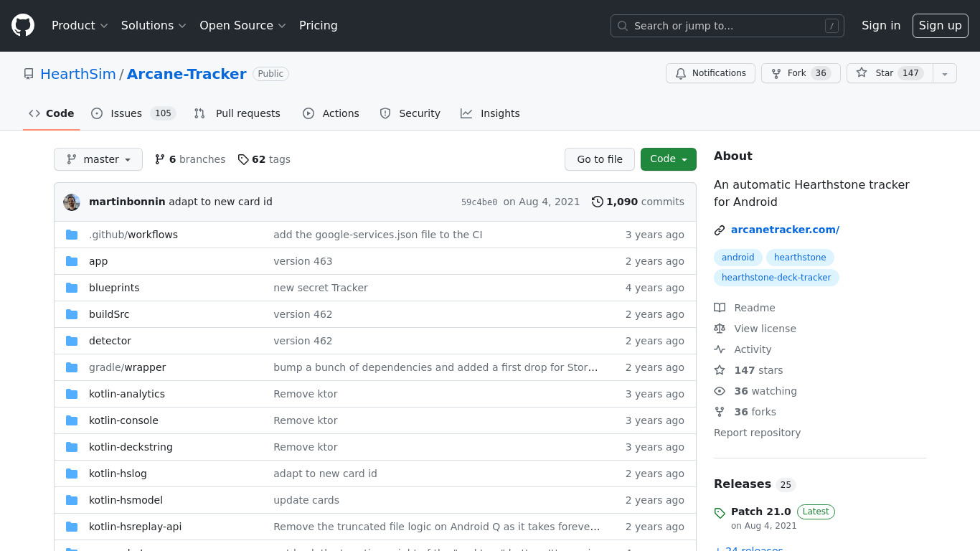Switch to the Code tab
Screen dimensions: 980x551
point(52,113)
